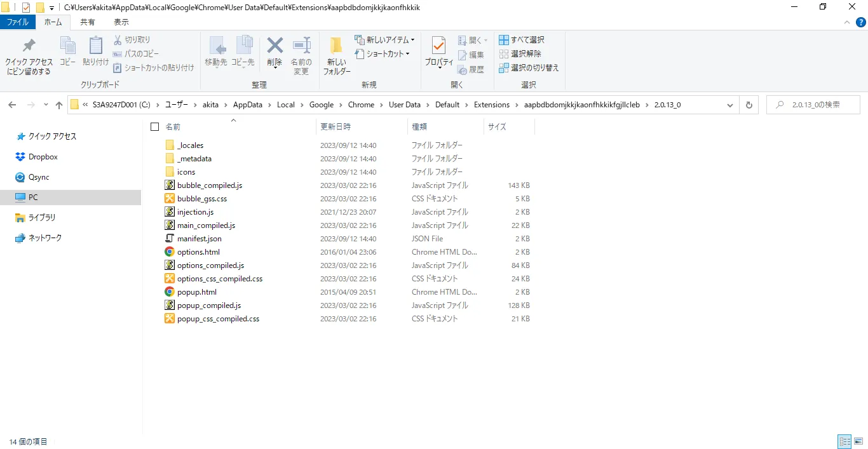
Task: Click Chrome in address breadcrumb
Action: pyautogui.click(x=361, y=105)
